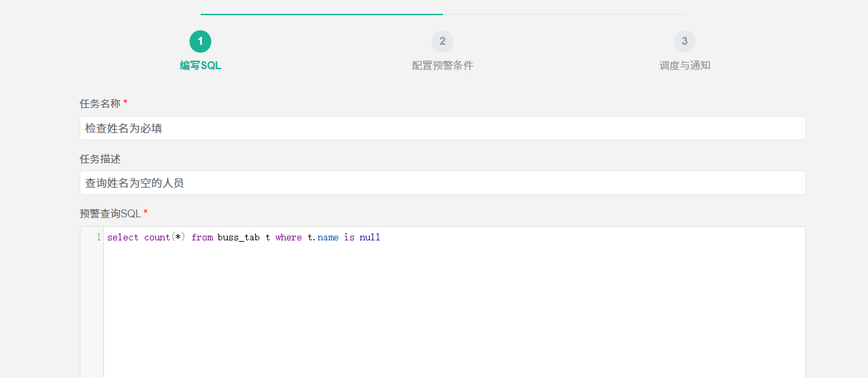Click the 预警查询SQL field label
Image resolution: width=868 pixels, height=378 pixels.
point(111,213)
